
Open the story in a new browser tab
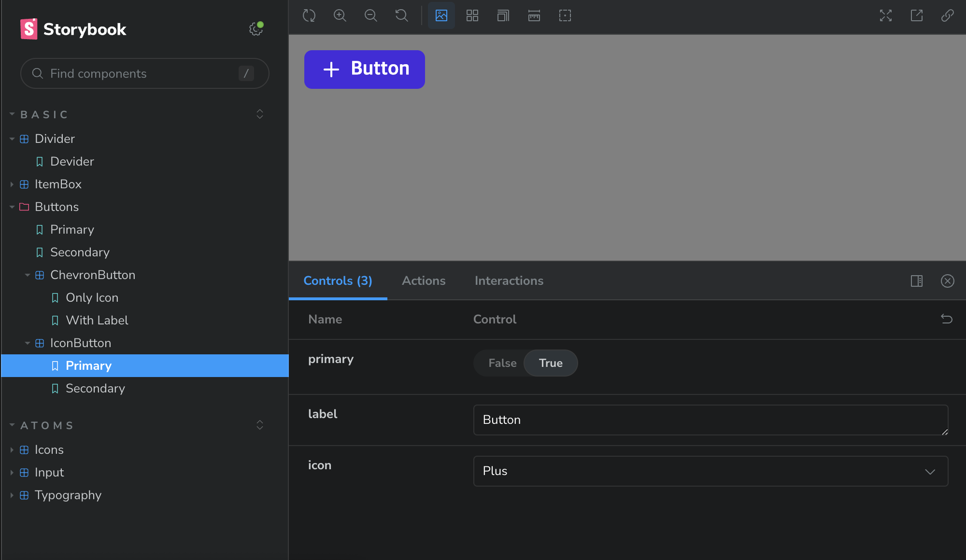point(917,15)
